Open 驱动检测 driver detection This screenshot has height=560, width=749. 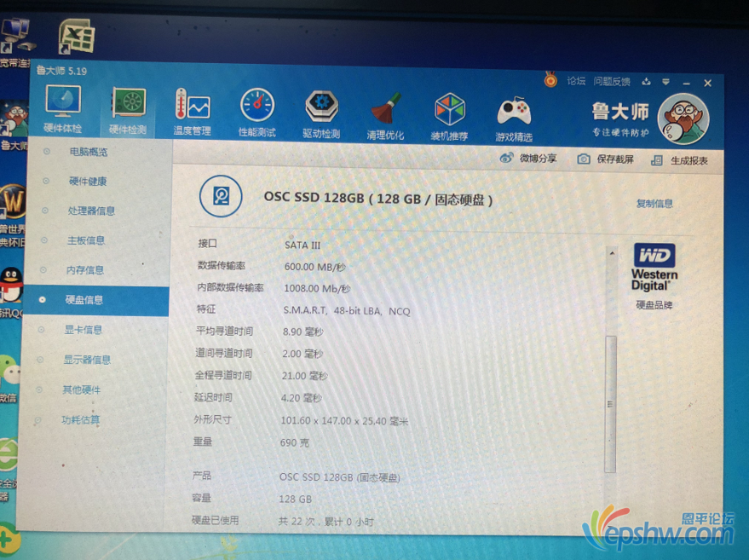point(321,113)
